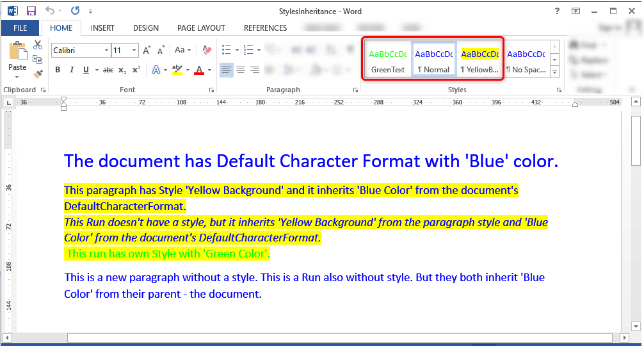The image size is (644, 349).
Task: Toggle Strikethrough formatting
Action: tap(108, 70)
